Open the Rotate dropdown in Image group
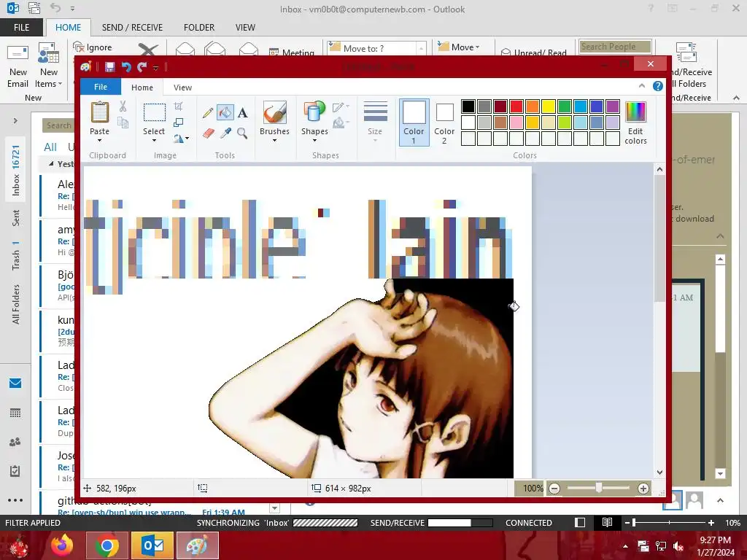747x560 pixels. tap(181, 139)
